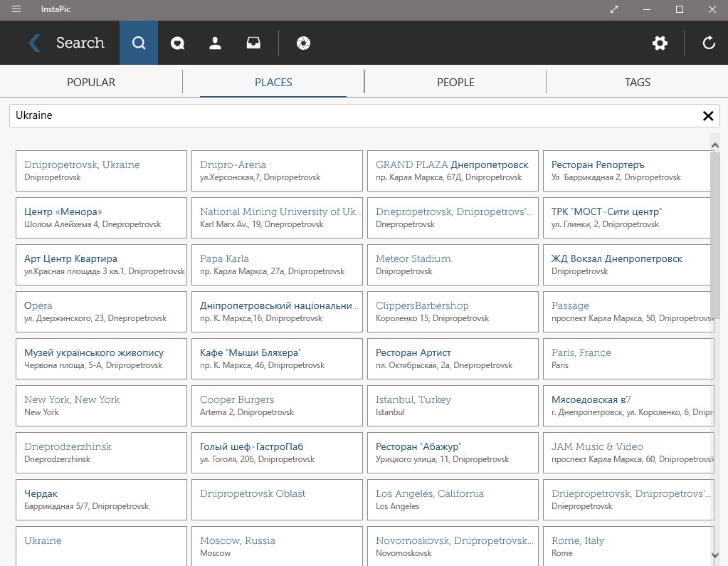Refresh results with the reload icon
The image size is (728, 566).
point(709,43)
